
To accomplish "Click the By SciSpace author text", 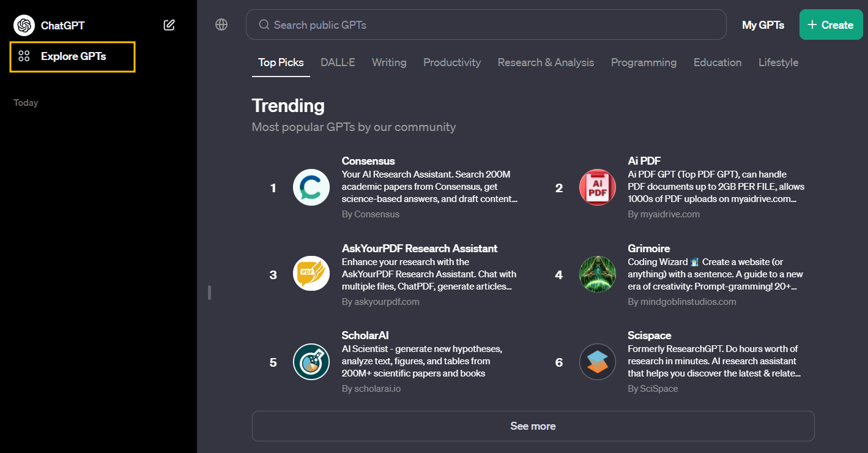I will 653,389.
